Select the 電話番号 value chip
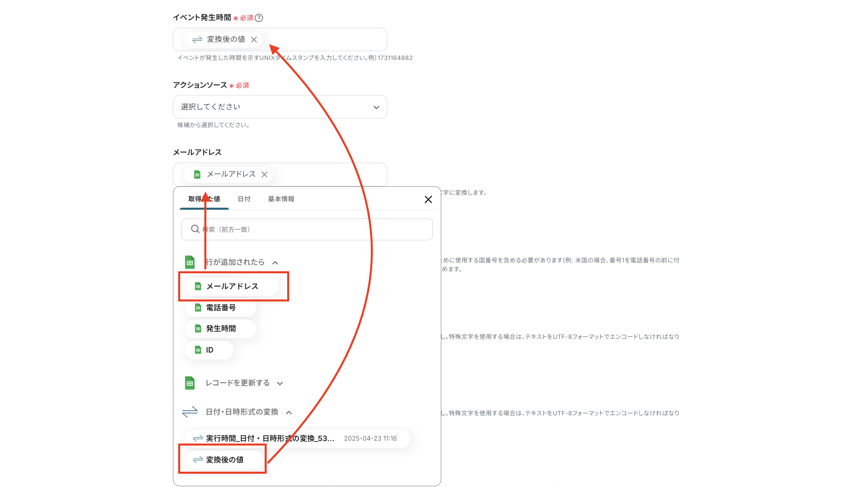Viewport: 868px width, 487px height. pyautogui.click(x=220, y=308)
